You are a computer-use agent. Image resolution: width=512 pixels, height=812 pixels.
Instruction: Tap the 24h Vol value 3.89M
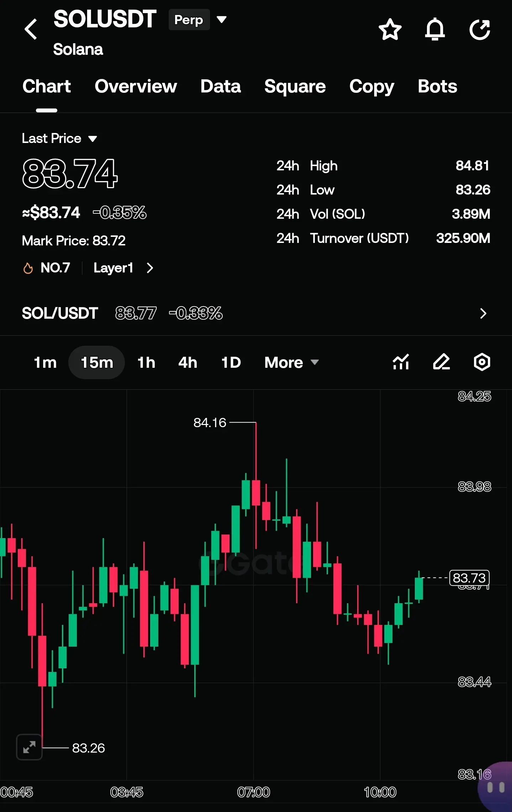tap(471, 214)
